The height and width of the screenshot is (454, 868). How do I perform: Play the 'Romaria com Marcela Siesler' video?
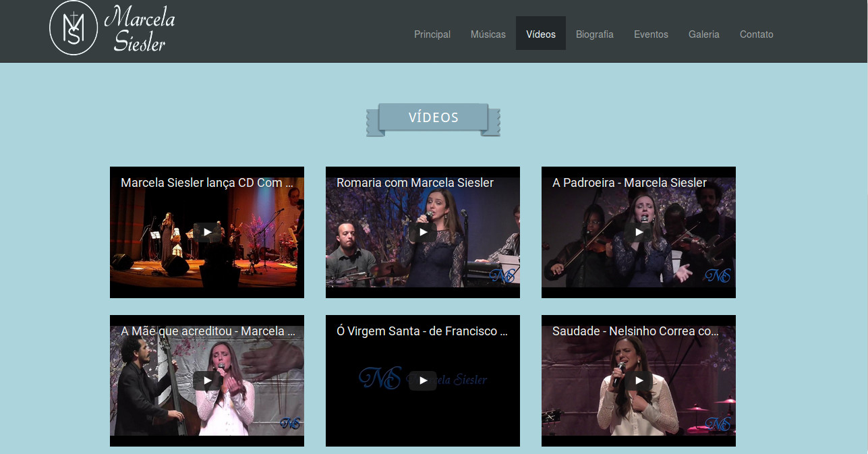(x=423, y=232)
